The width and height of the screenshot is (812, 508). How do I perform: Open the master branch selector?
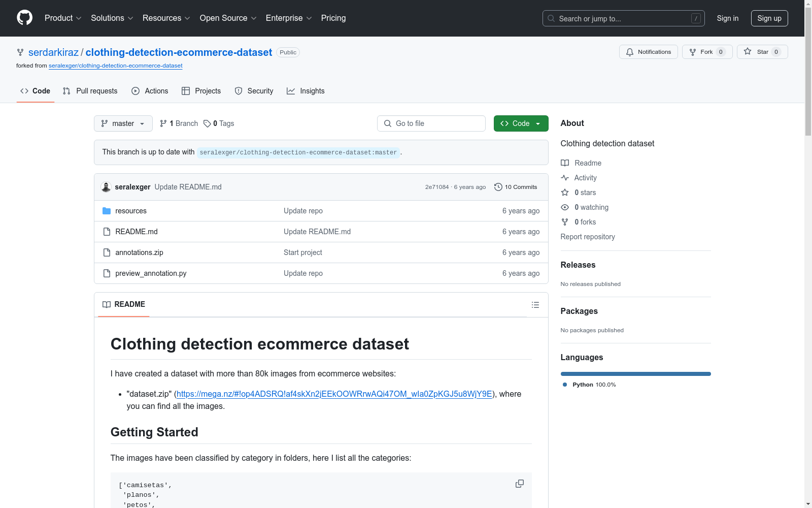[123, 123]
